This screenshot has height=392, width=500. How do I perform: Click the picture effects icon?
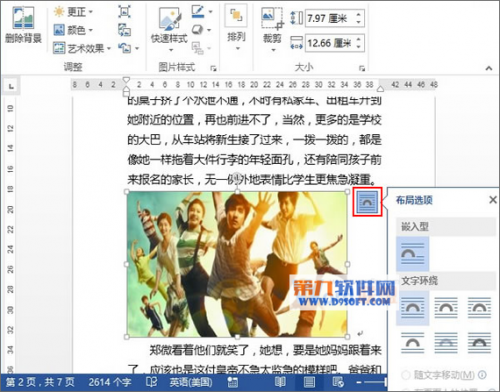point(198,30)
